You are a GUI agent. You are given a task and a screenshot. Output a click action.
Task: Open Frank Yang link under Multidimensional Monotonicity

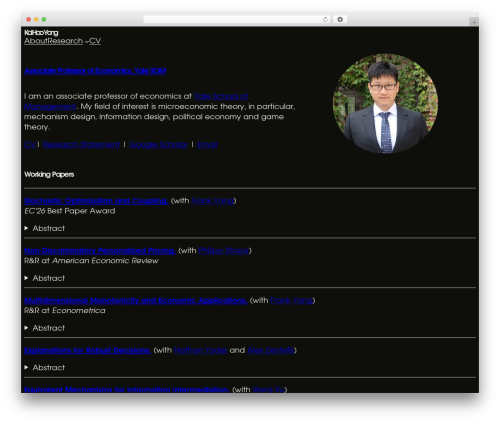(x=291, y=300)
